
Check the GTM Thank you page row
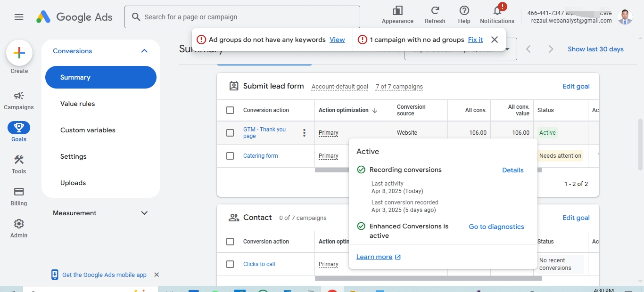(x=230, y=133)
